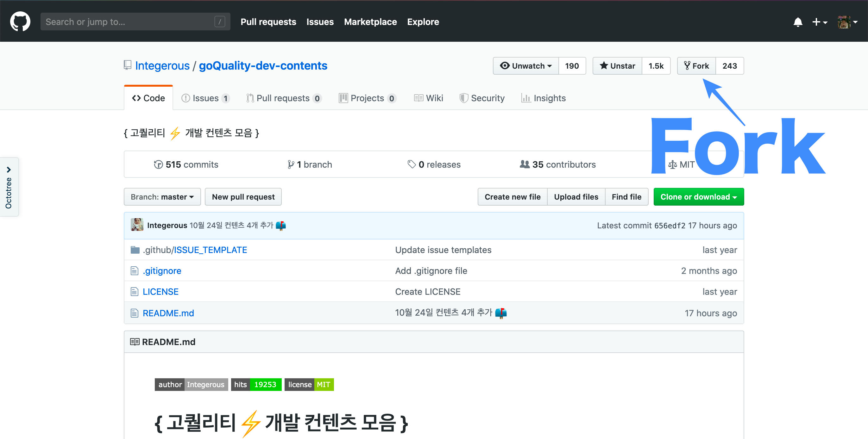Click the MIT license scale icon
Viewport: 868px width, 439px height.
point(672,164)
